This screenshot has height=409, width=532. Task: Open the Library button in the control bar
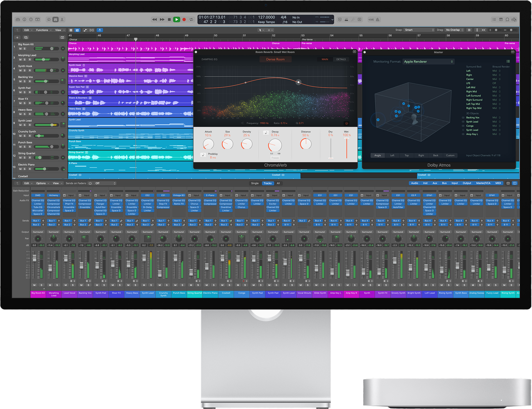click(x=18, y=20)
